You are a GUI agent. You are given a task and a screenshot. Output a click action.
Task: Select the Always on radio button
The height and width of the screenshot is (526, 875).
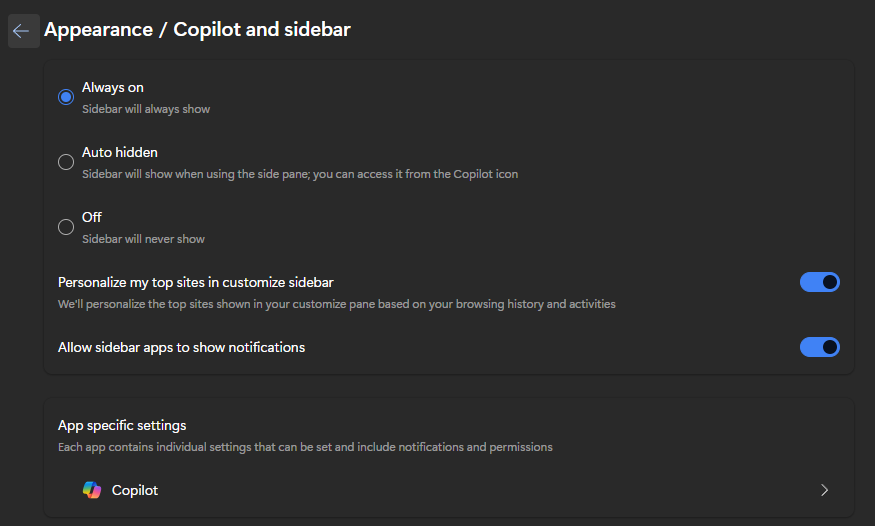[x=66, y=97]
